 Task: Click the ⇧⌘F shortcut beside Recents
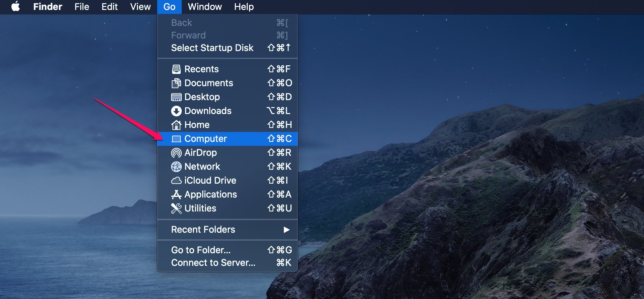279,69
